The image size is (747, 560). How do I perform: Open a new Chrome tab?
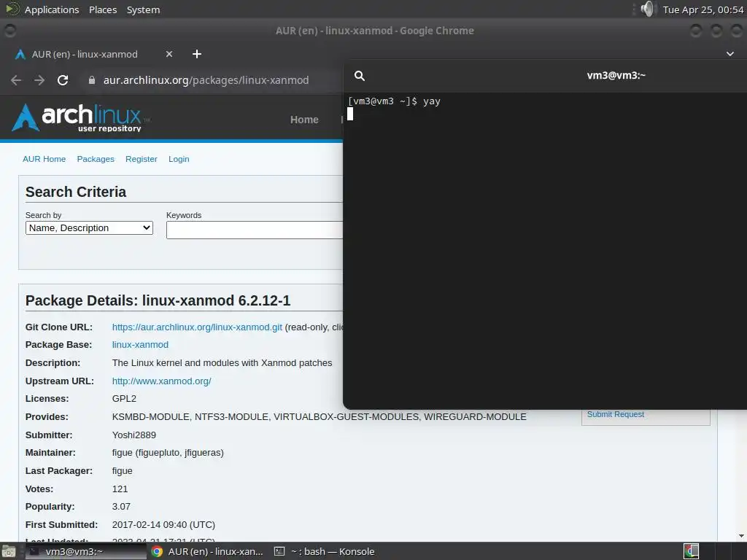pyautogui.click(x=197, y=54)
